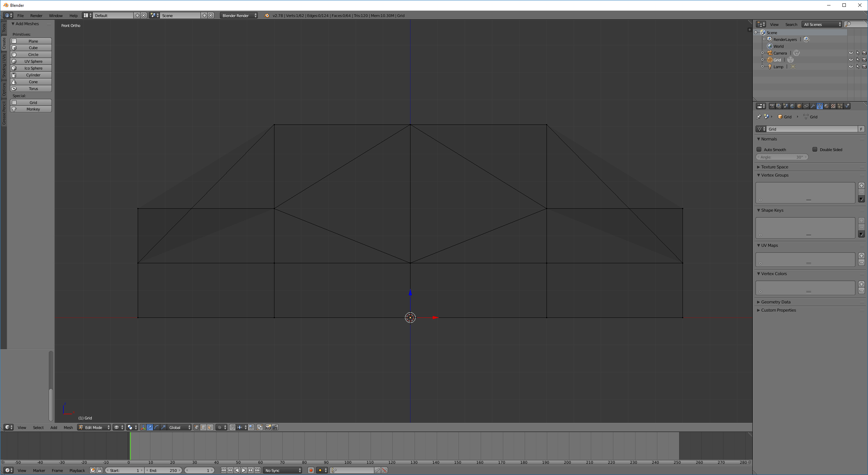This screenshot has height=475, width=868.
Task: Enable the Auto Smooth checkbox
Action: coord(759,149)
